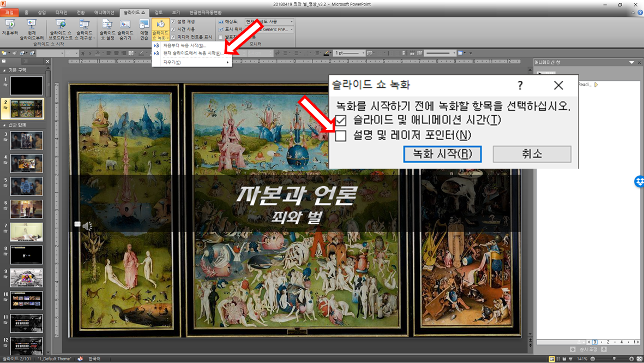
Task: Check 슬라이드 및 애니메이션 시간 checkbox
Action: click(340, 121)
